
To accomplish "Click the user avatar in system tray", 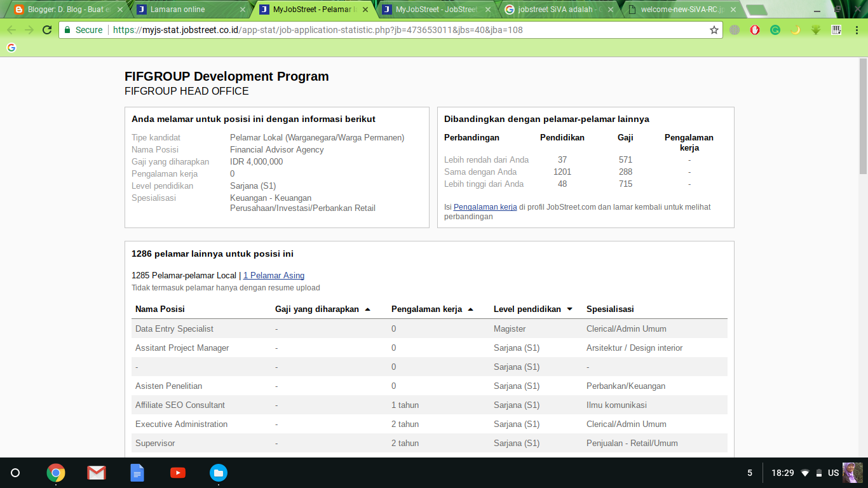I will [852, 473].
